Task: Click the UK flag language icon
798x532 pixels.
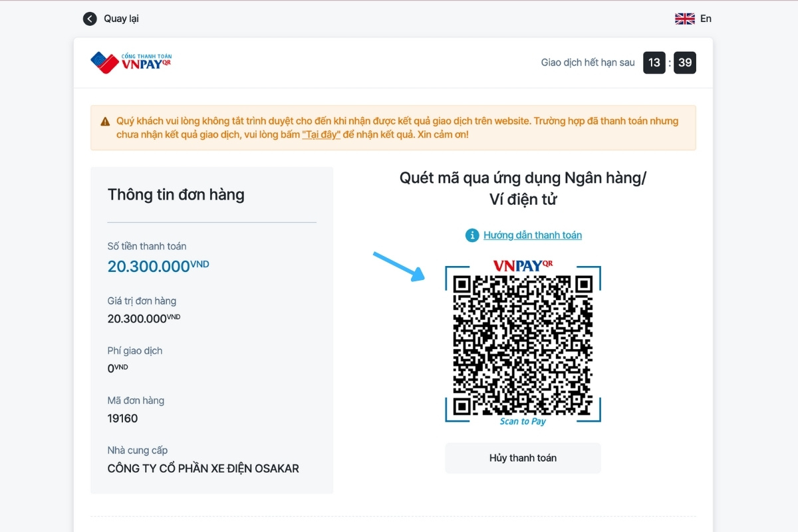Action: (x=684, y=19)
